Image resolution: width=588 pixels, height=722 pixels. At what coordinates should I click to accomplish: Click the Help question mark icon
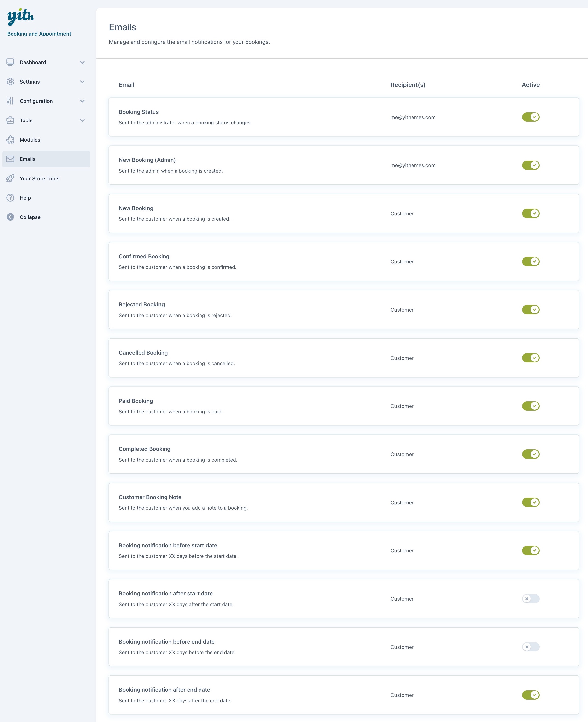click(10, 198)
